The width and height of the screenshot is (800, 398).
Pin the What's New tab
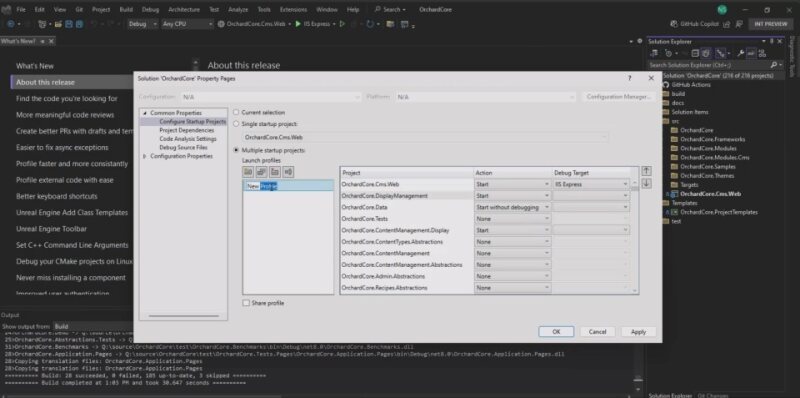pos(42,41)
